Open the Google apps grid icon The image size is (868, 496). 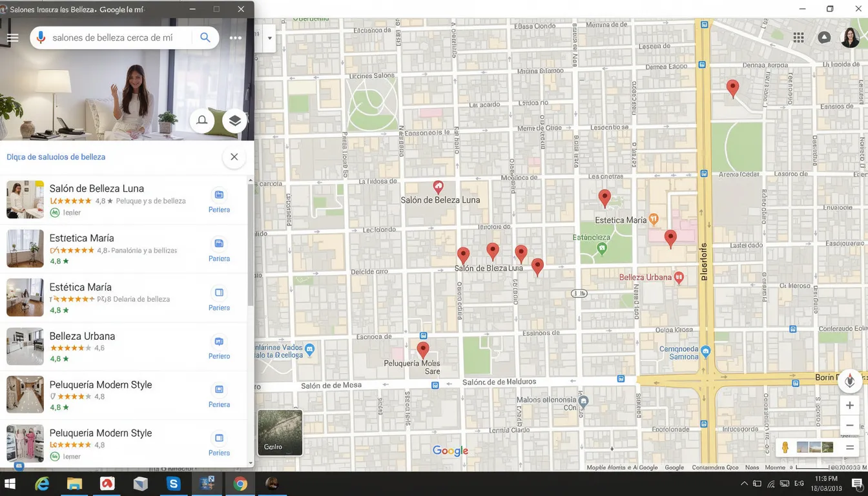799,37
